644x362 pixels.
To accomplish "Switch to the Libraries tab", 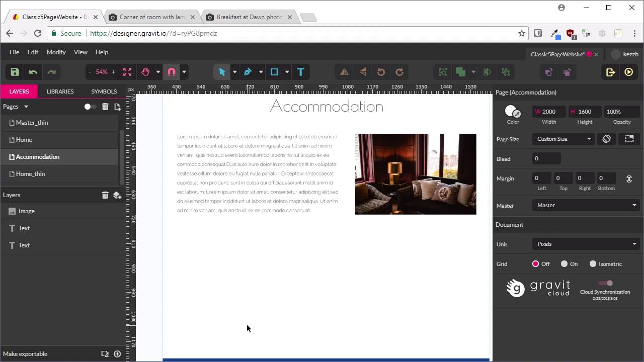I will [60, 92].
